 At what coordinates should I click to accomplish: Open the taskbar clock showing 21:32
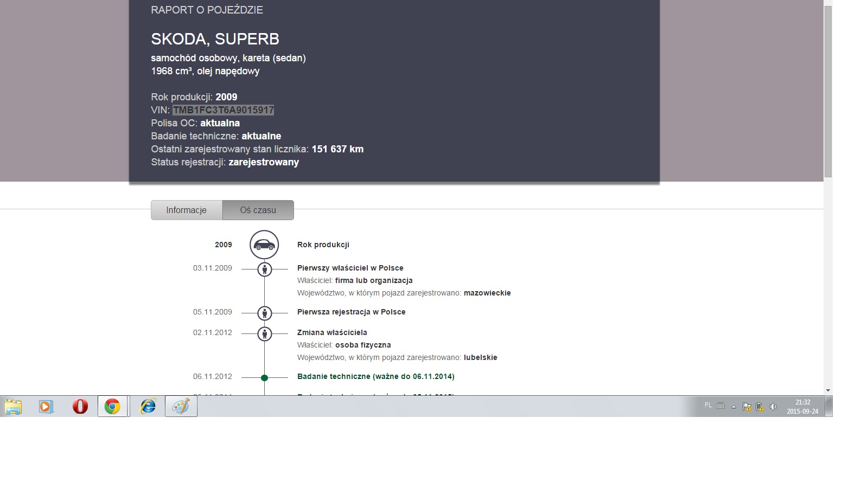(802, 406)
